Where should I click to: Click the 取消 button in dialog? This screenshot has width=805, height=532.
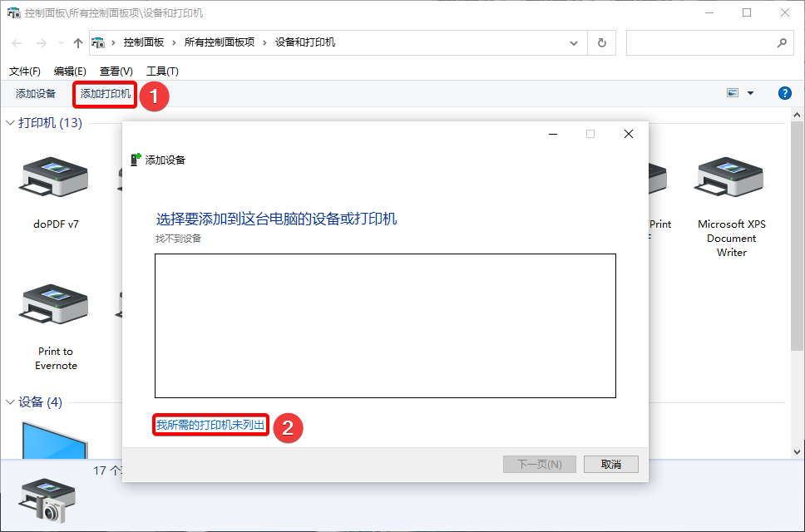point(611,465)
